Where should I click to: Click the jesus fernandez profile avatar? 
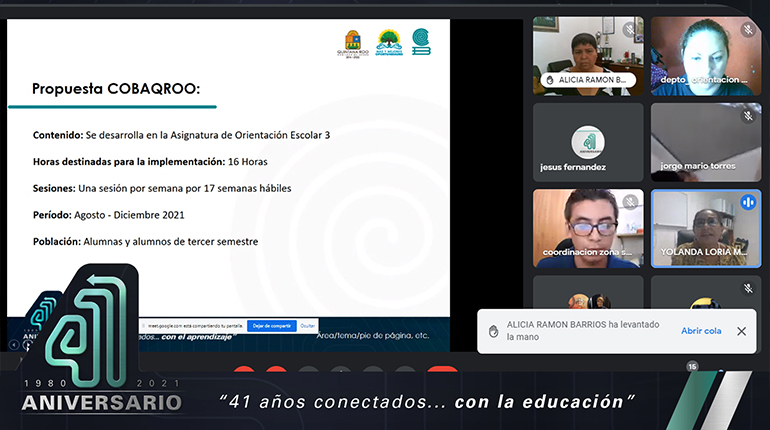587,141
